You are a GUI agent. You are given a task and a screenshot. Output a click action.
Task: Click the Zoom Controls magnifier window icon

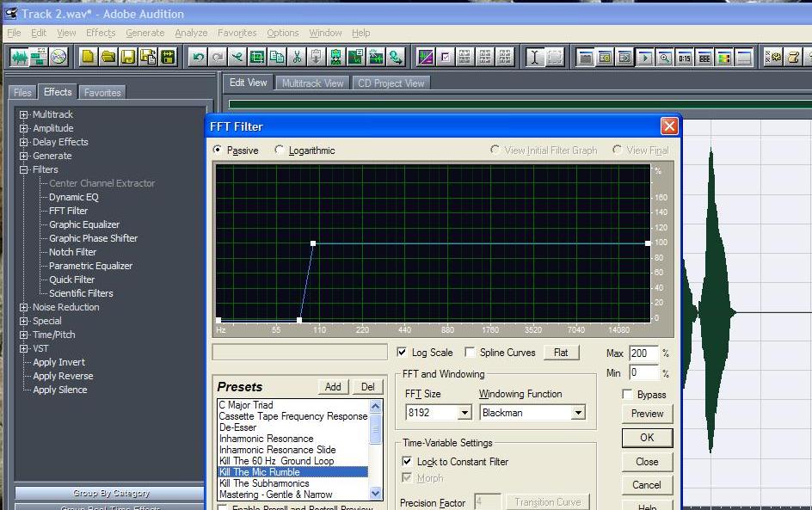[x=664, y=57]
